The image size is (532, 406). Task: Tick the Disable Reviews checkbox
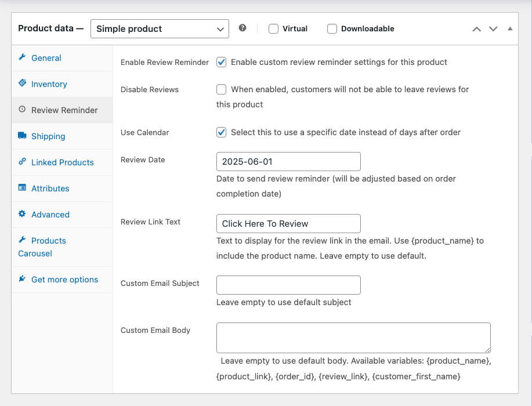pos(221,89)
